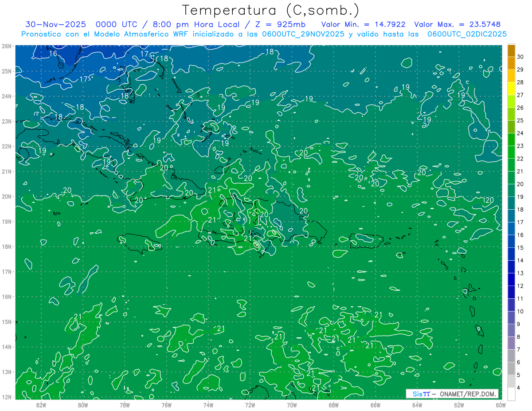Click the '78W' longitude label

point(125,405)
